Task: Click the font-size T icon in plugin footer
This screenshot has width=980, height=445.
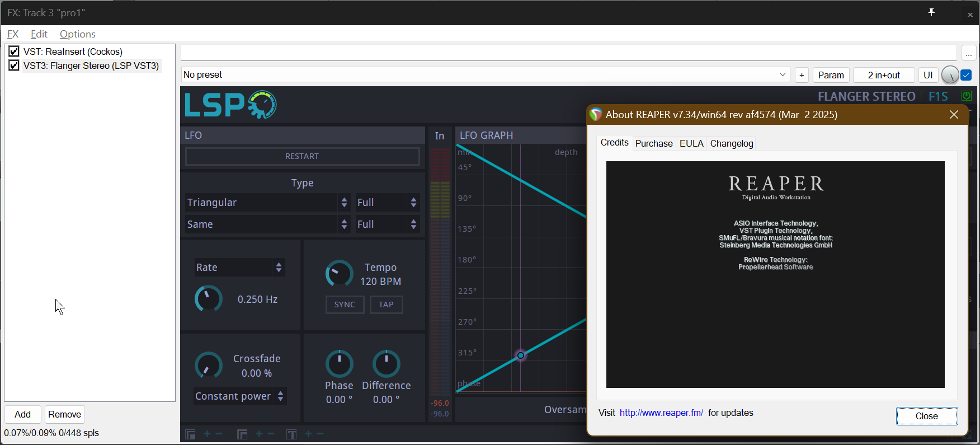Action: pyautogui.click(x=291, y=434)
